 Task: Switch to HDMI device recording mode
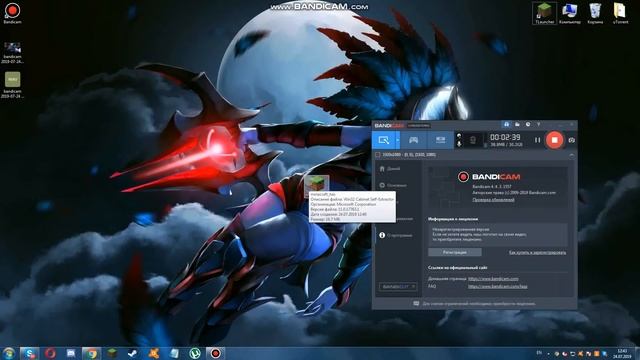coord(440,140)
